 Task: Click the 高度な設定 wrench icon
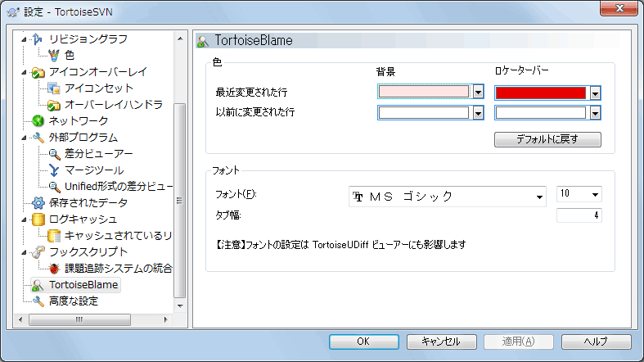[x=38, y=301]
